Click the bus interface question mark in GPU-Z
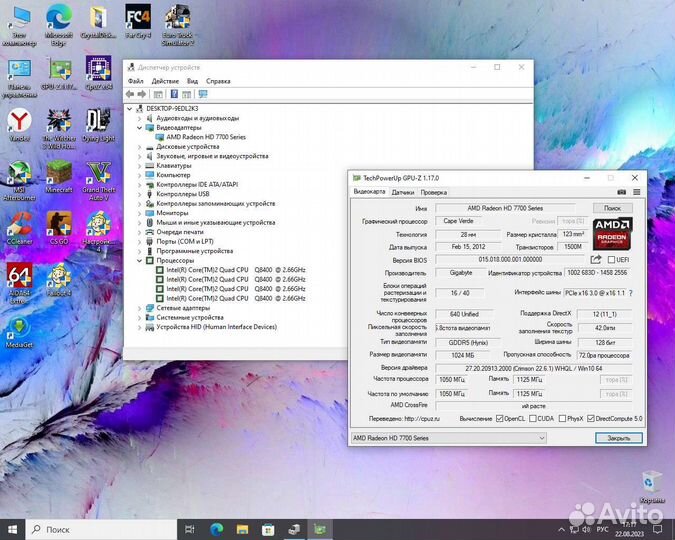Viewport: 675px width, 540px height. 631,293
